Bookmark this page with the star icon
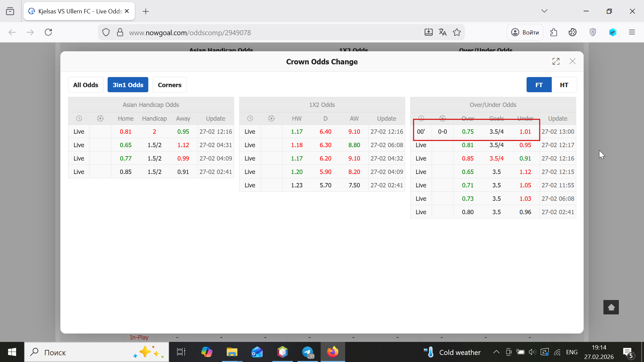Screen dimensions: 644x362 [x=457, y=32]
